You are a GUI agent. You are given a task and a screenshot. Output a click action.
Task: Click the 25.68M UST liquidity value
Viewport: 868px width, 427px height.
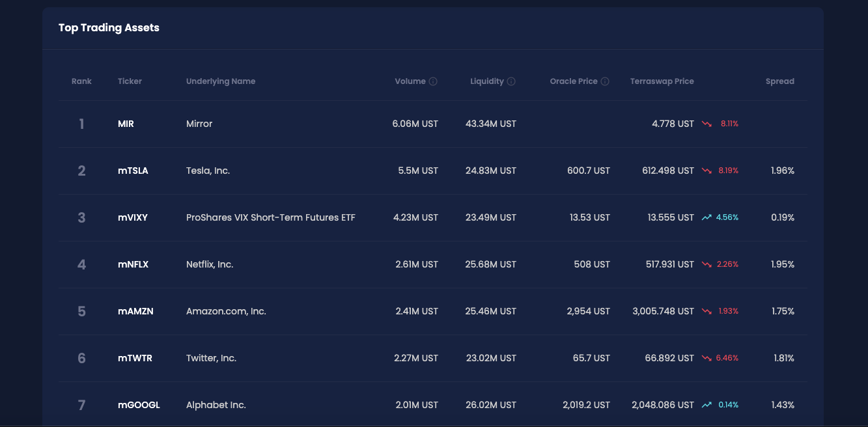[x=491, y=264]
